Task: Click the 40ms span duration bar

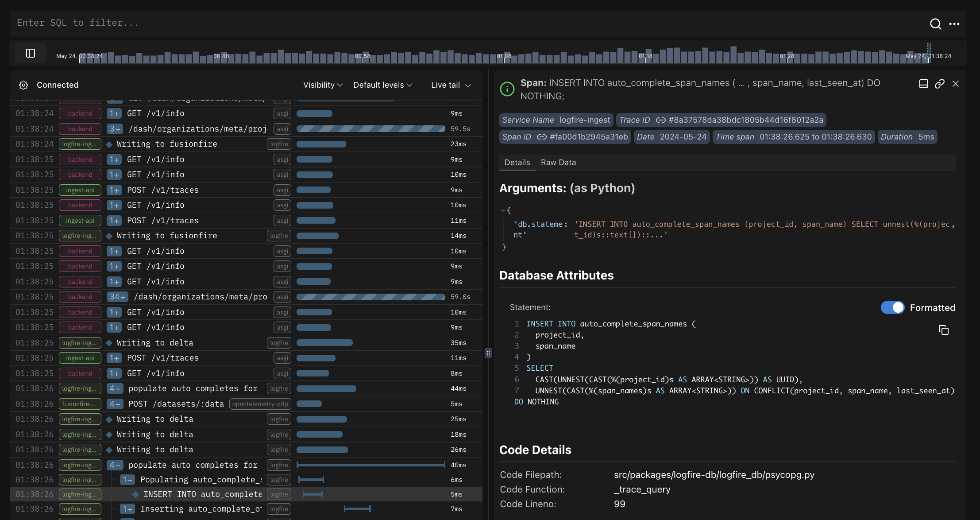Action: [x=371, y=465]
